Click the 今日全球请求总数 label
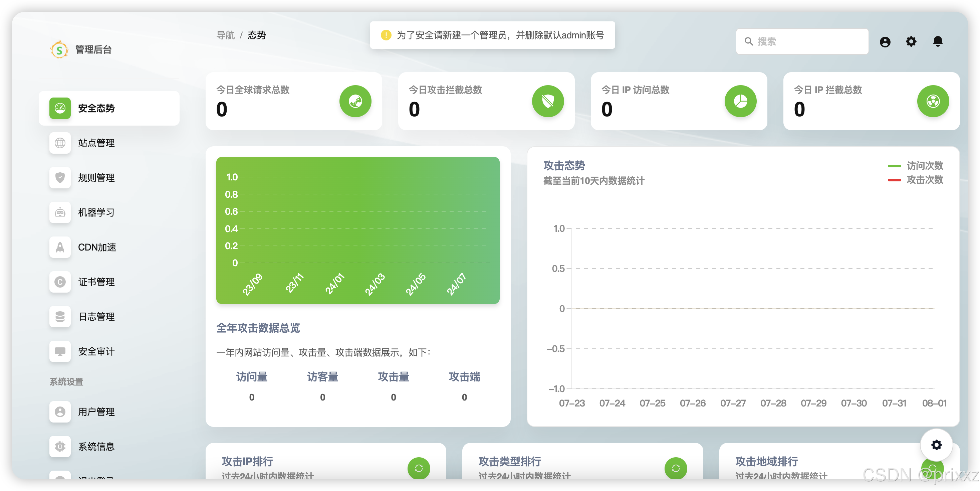This screenshot has height=491, width=980. pos(253,90)
